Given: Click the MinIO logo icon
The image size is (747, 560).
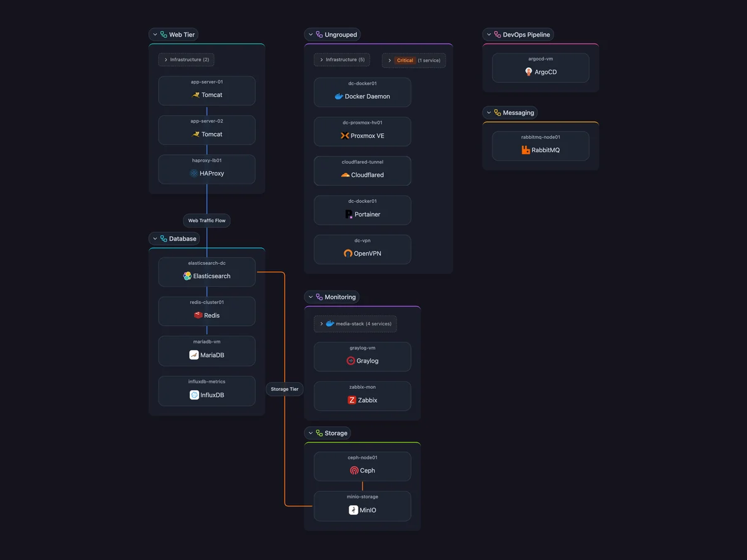Looking at the screenshot, I should tap(353, 510).
